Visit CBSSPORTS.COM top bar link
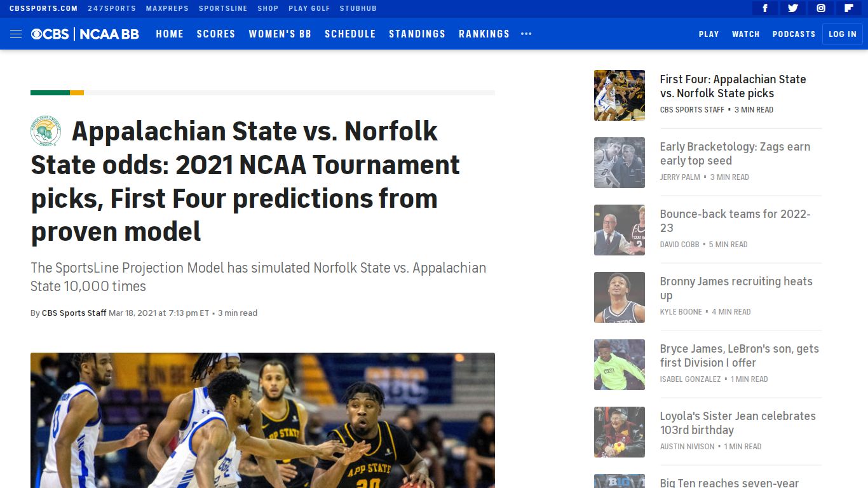The height and width of the screenshot is (488, 868). [x=44, y=8]
